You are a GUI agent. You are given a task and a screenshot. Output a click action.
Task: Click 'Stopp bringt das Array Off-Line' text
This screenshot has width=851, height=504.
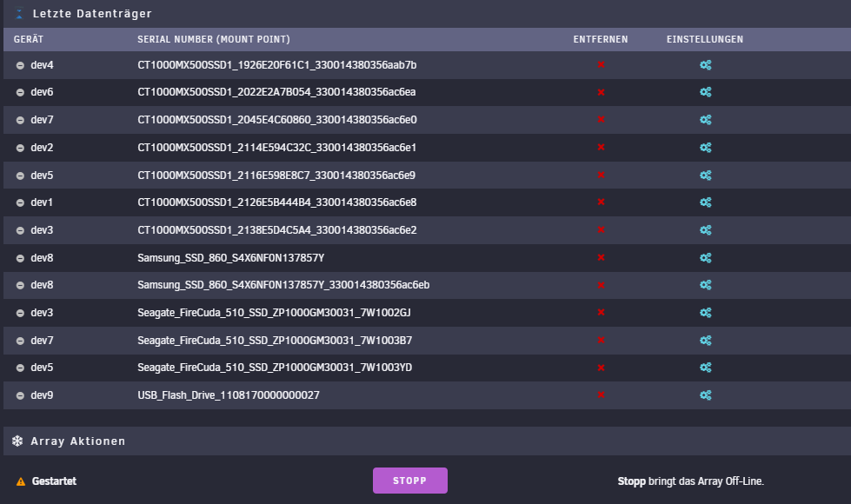pos(690,481)
